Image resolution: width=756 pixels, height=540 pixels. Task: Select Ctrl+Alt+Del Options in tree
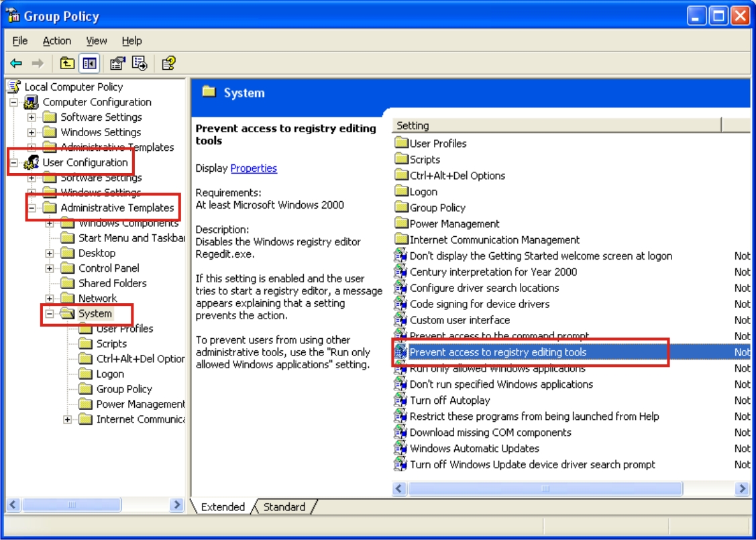tap(140, 359)
